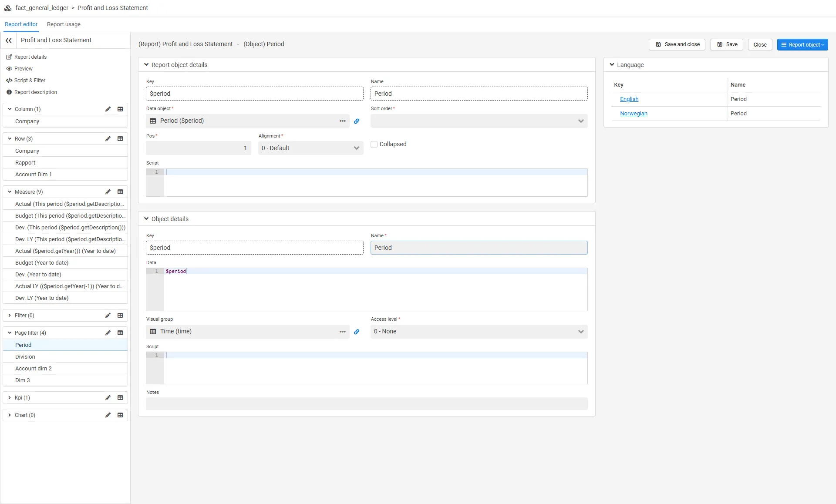This screenshot has width=836, height=504.
Task: Collapse the sidebar with double-chevron icon
Action: pos(9,40)
